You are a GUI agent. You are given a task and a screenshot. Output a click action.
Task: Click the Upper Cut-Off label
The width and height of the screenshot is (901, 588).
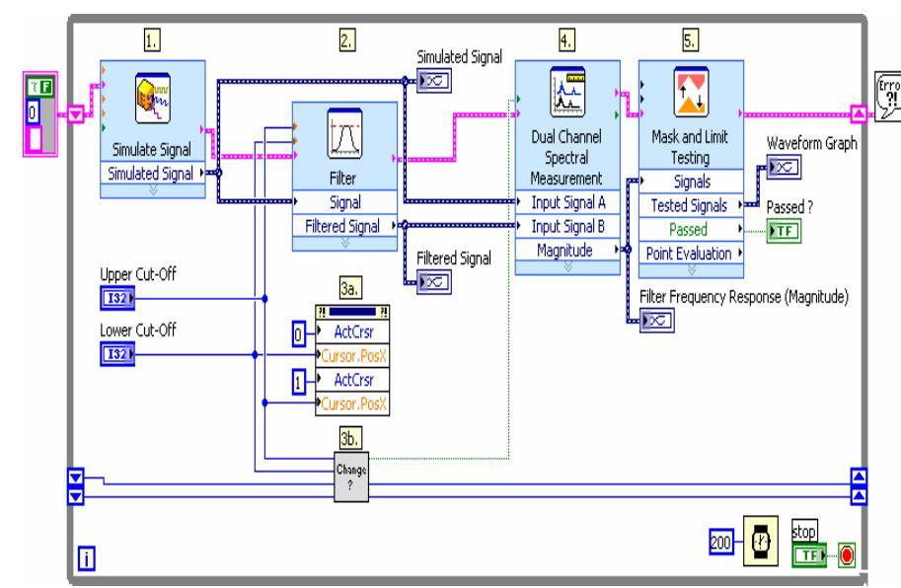(x=138, y=274)
